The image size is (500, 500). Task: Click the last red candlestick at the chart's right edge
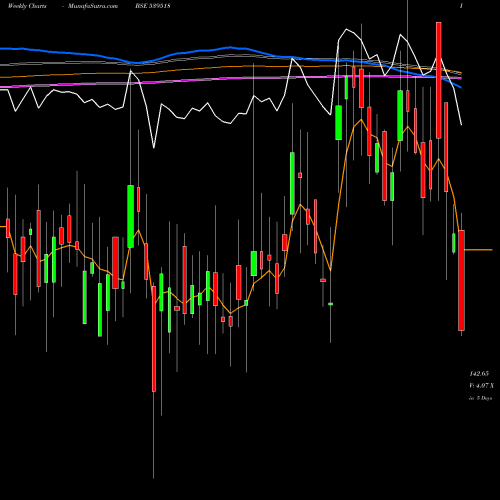point(461,280)
